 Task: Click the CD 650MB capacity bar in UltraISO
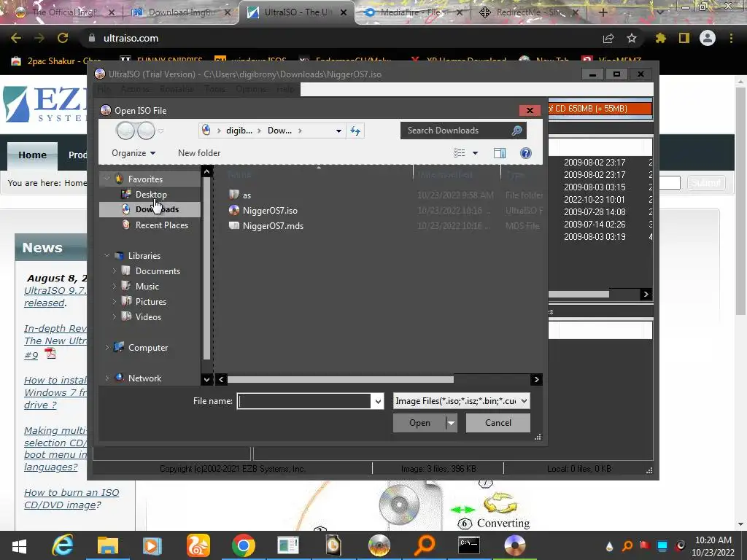point(600,109)
